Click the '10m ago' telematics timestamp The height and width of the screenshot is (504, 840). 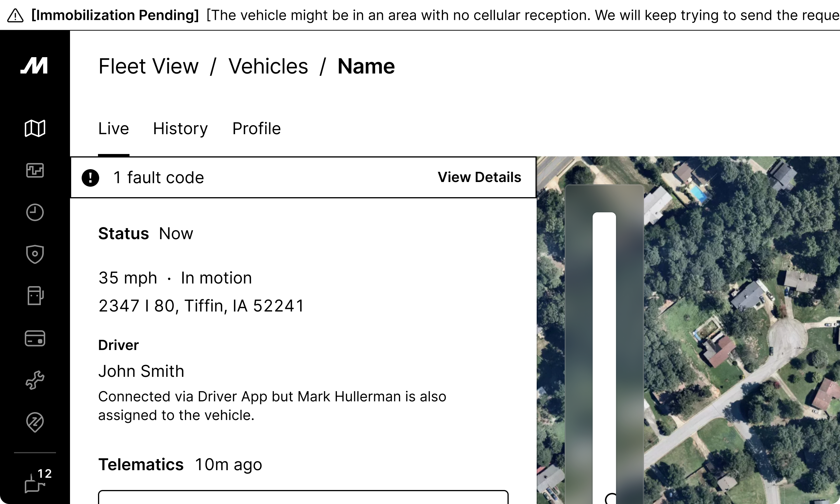(x=228, y=464)
